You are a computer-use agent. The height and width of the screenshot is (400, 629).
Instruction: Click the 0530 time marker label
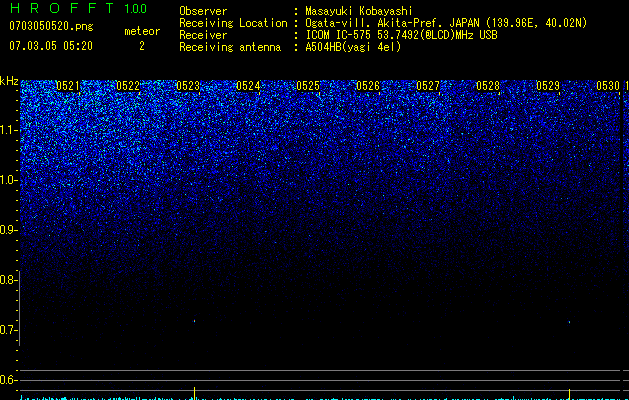pos(608,86)
